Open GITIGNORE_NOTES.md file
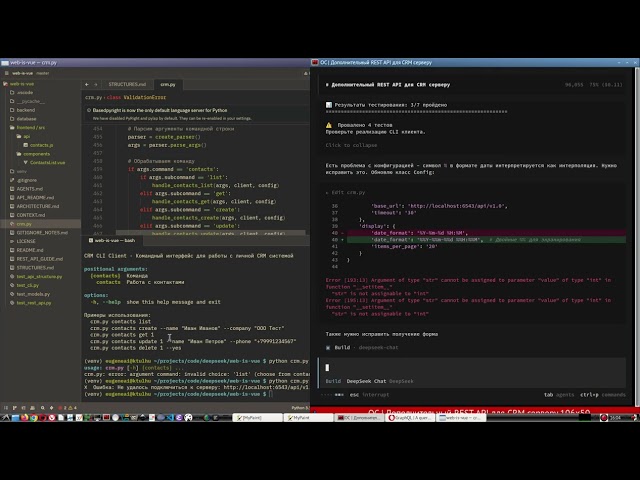This screenshot has width=640, height=480. pos(42,233)
